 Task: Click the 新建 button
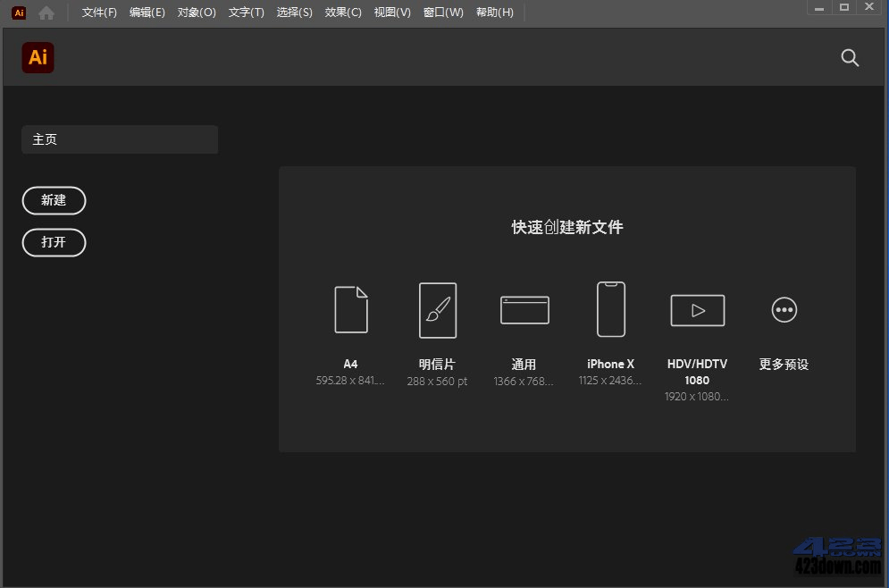(54, 200)
